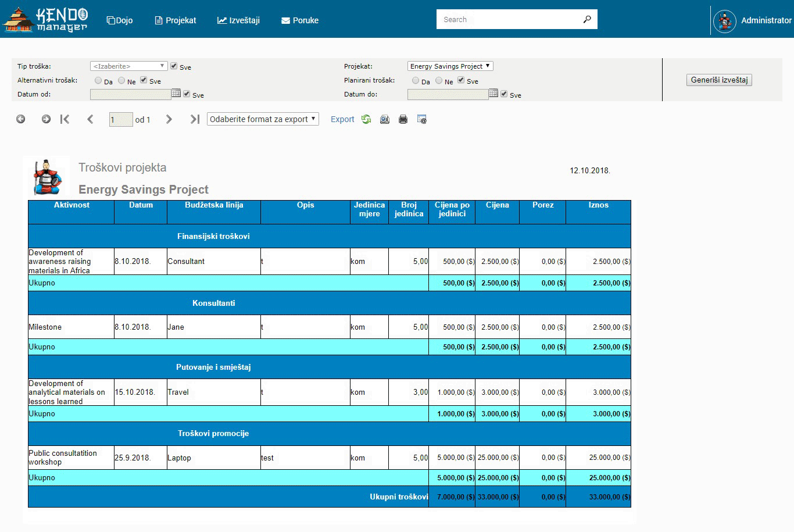Toggle Sve checkbox for Alternativni trošak

coord(144,80)
